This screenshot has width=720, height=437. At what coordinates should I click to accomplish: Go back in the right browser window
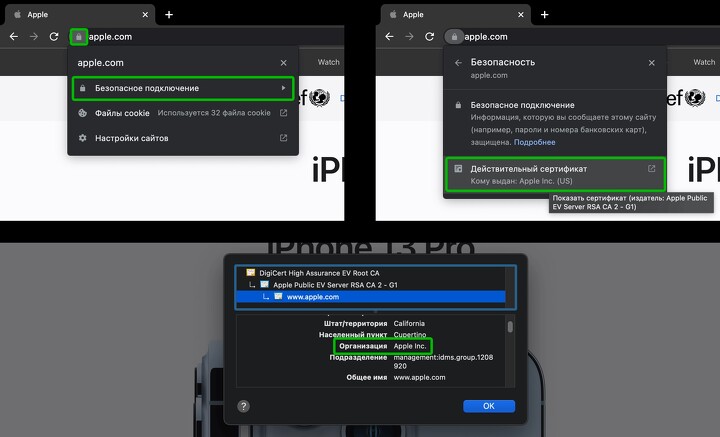(389, 37)
